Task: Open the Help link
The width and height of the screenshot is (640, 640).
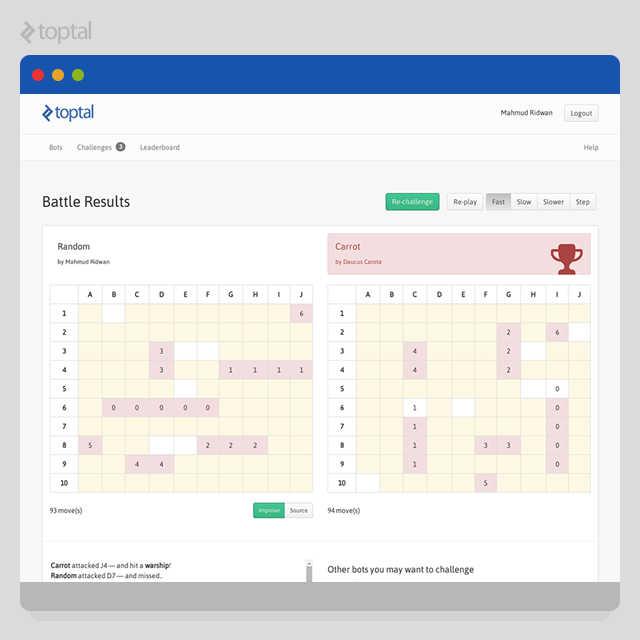Action: [x=591, y=147]
